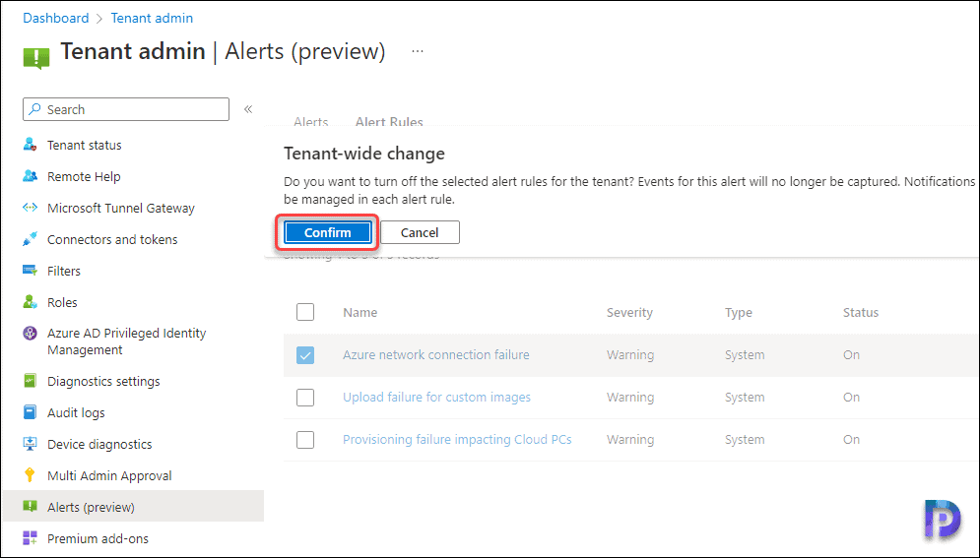Open the more options ellipsis menu
This screenshot has width=980, height=558.
pos(418,51)
